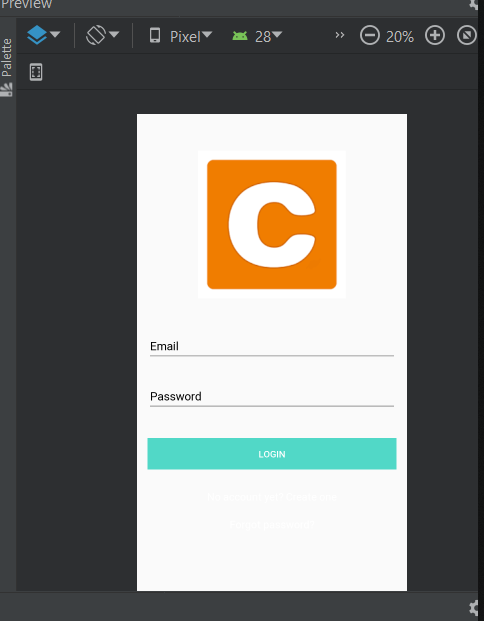
Task: Open the Palette side tab
Action: point(7,67)
